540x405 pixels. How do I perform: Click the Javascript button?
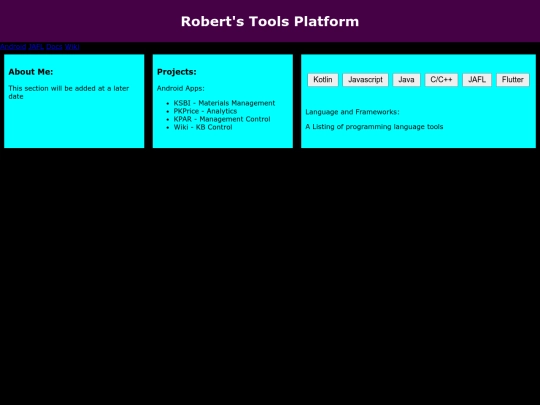[x=365, y=80]
